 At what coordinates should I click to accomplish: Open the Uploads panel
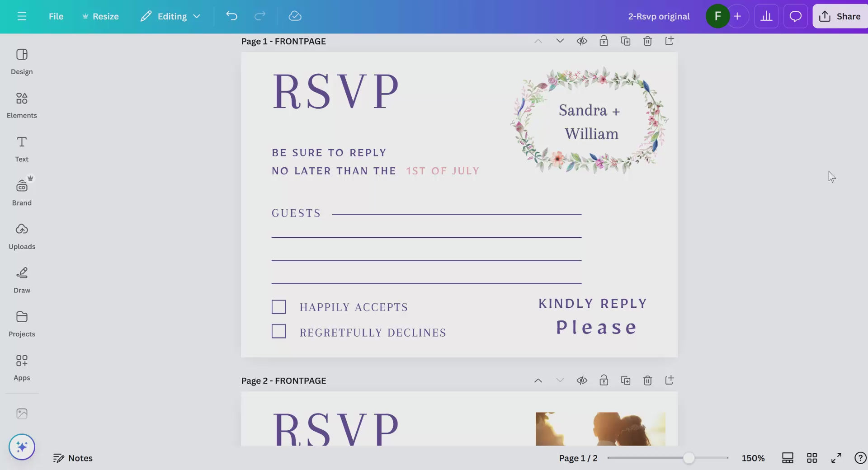pyautogui.click(x=22, y=236)
